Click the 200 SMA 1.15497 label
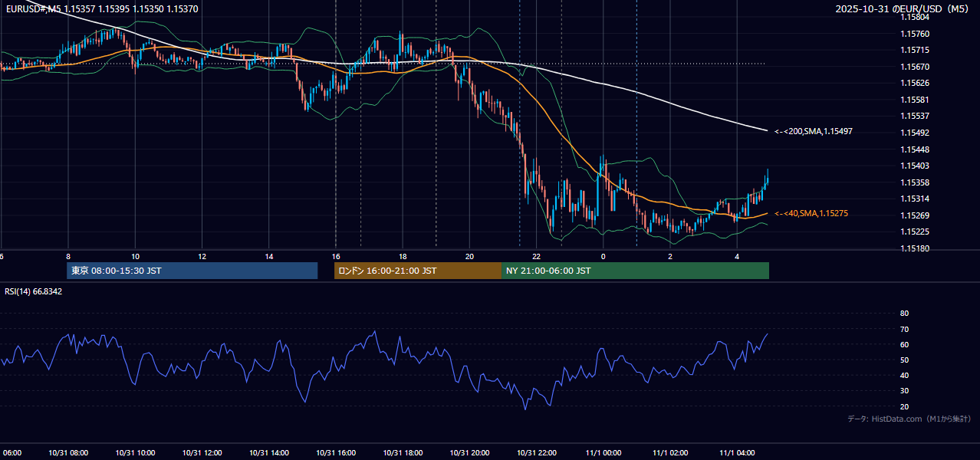Image resolution: width=980 pixels, height=460 pixels. (814, 132)
